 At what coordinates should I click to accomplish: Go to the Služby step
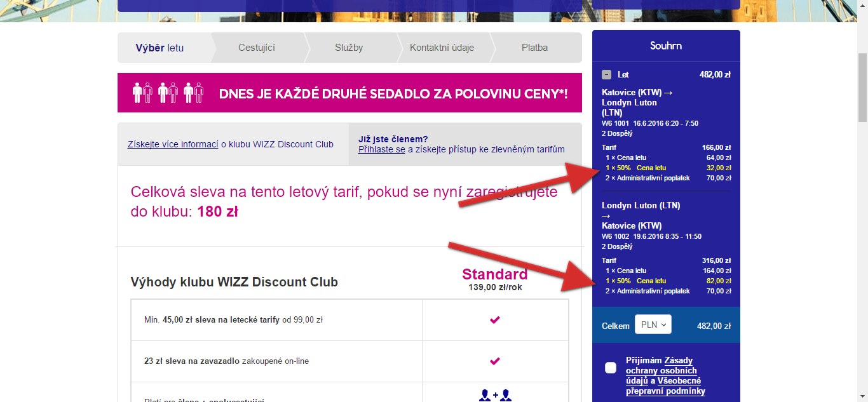[349, 48]
